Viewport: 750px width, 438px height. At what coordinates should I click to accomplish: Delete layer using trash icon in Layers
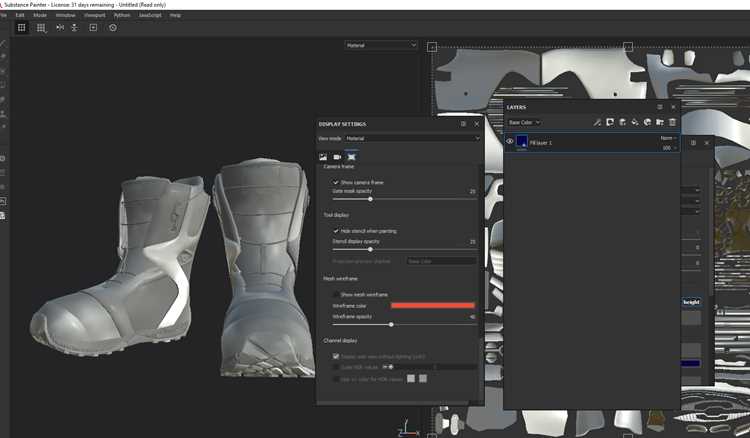[672, 122]
